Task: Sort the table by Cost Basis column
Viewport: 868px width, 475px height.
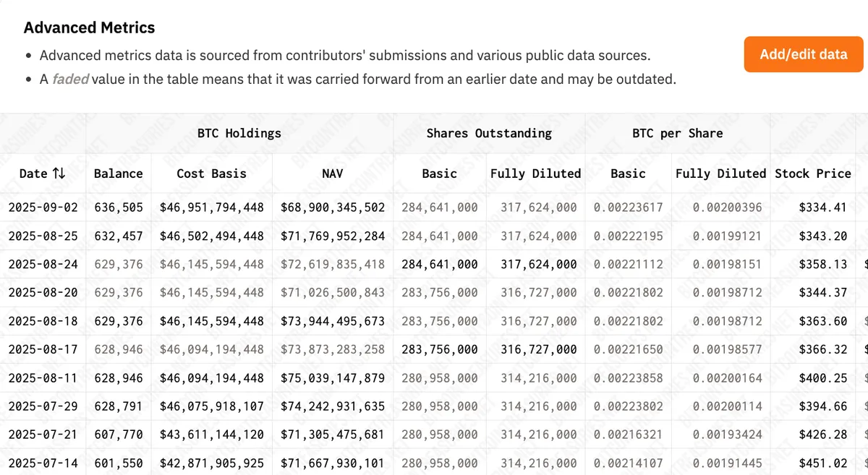Action: [x=210, y=174]
